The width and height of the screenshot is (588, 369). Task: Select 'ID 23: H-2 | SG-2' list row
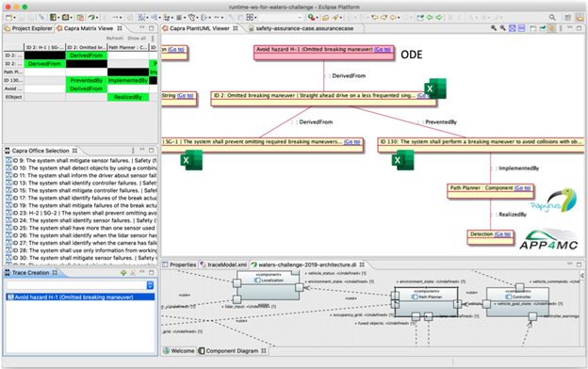tap(81, 213)
